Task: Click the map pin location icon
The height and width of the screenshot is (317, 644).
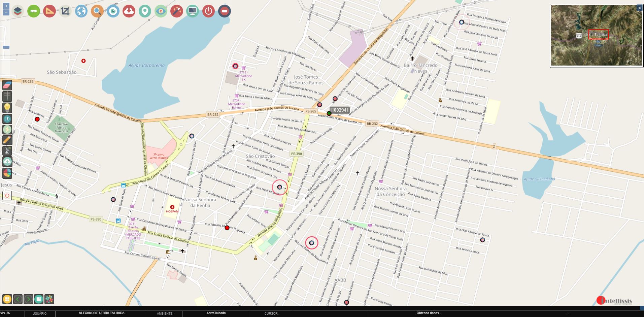Action: [145, 11]
